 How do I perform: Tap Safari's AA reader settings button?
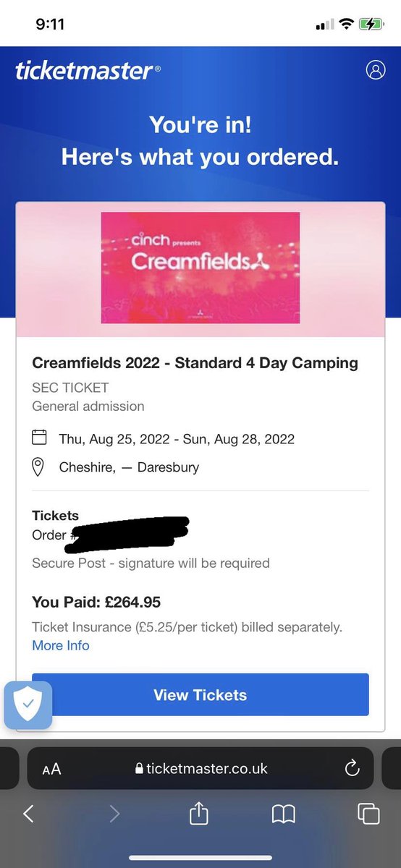point(51,769)
